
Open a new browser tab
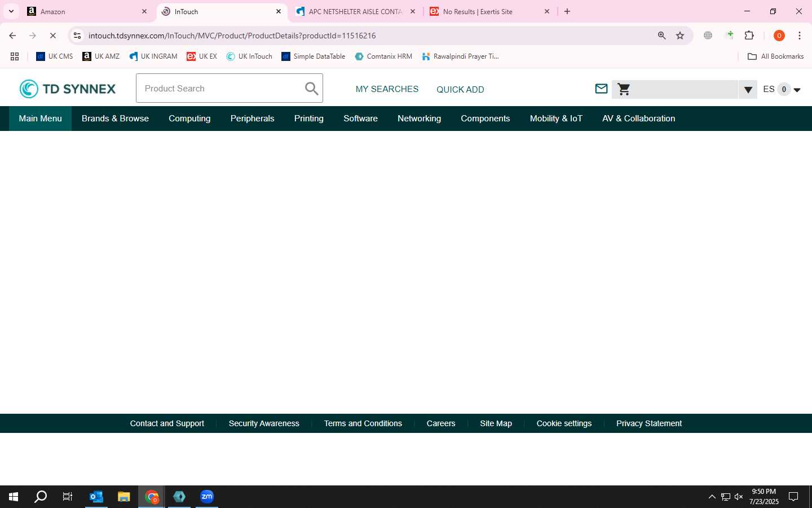[x=567, y=11]
